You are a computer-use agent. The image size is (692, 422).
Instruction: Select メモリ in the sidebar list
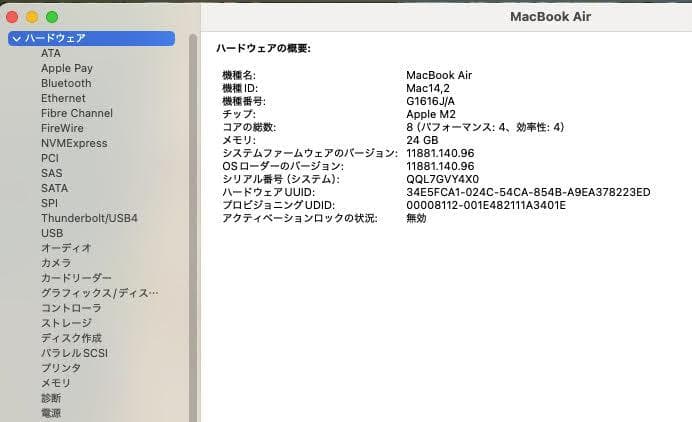(56, 383)
